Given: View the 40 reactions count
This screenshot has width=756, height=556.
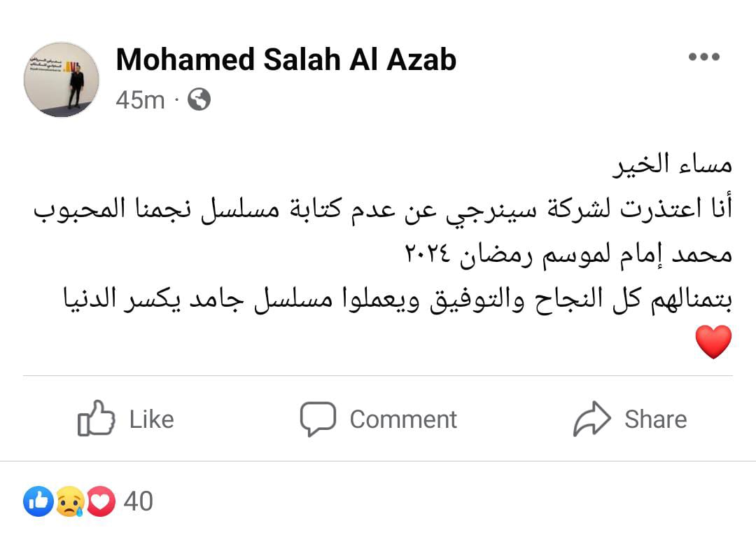Looking at the screenshot, I should 138,501.
